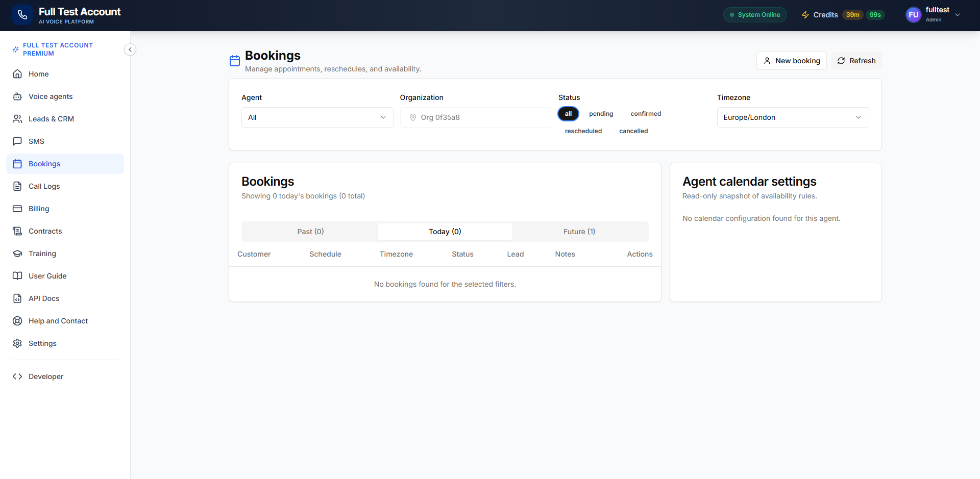Open SMS chat bubble icon

pos(17,141)
